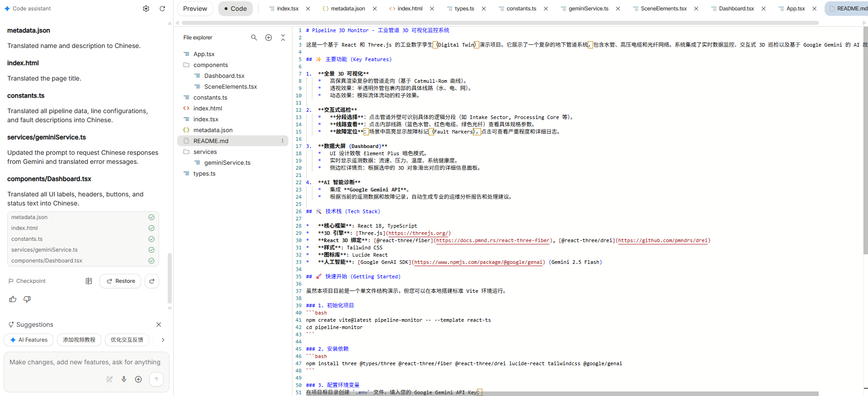The image size is (868, 396).
Task: Click the plus attach icon in prompt box
Action: [x=138, y=379]
